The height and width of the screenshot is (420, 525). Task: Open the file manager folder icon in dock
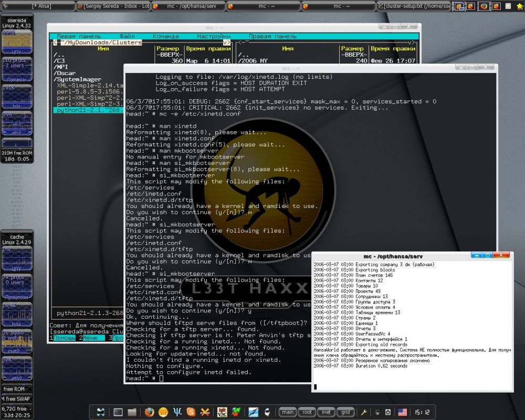[132, 412]
